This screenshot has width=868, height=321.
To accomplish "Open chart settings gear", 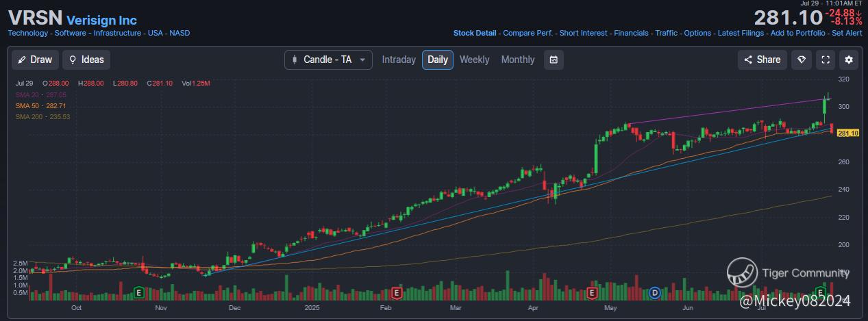I will (849, 60).
